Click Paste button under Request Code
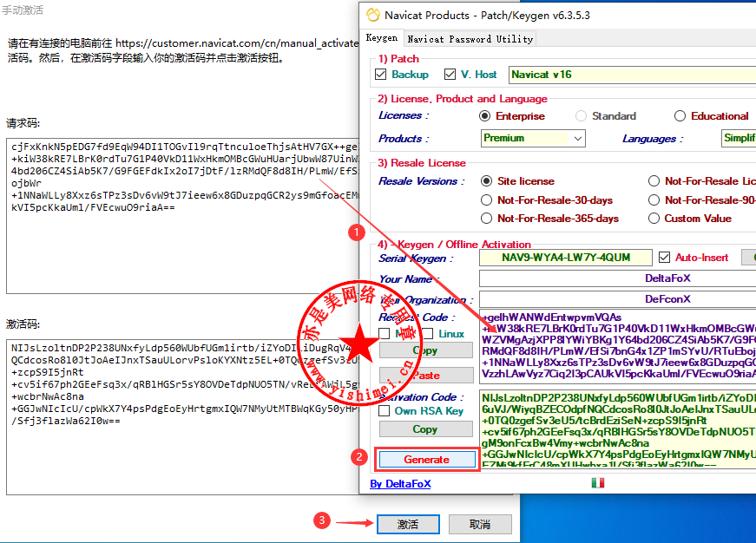This screenshot has height=543, width=756. click(426, 376)
